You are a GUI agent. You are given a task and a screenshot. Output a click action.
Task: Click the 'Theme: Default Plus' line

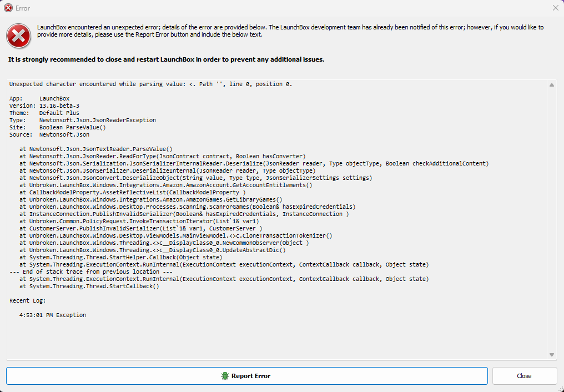tap(44, 113)
